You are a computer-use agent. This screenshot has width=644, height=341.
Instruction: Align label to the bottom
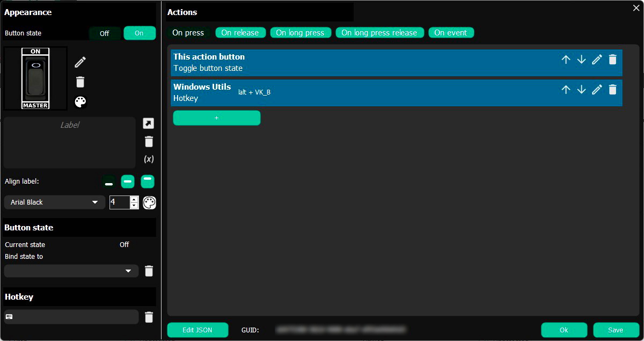tap(109, 182)
